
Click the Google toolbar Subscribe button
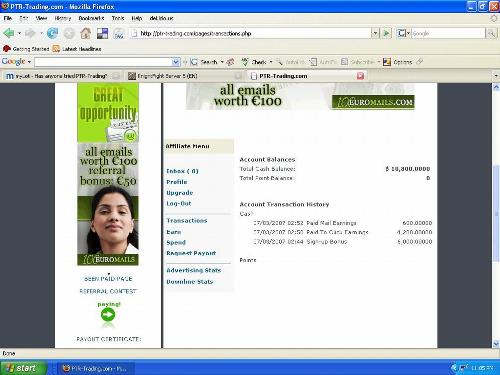(x=358, y=62)
